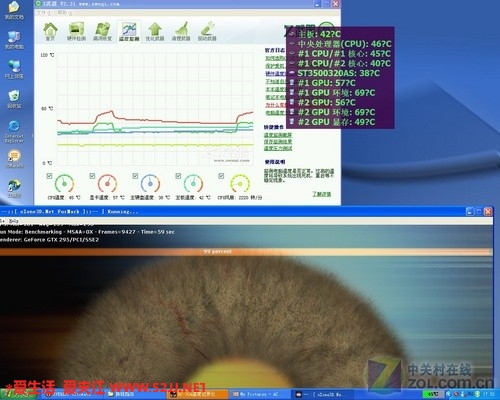Open the green Z desktop shortcut icon
Image resolution: width=500 pixels, height=400 pixels.
point(14,189)
